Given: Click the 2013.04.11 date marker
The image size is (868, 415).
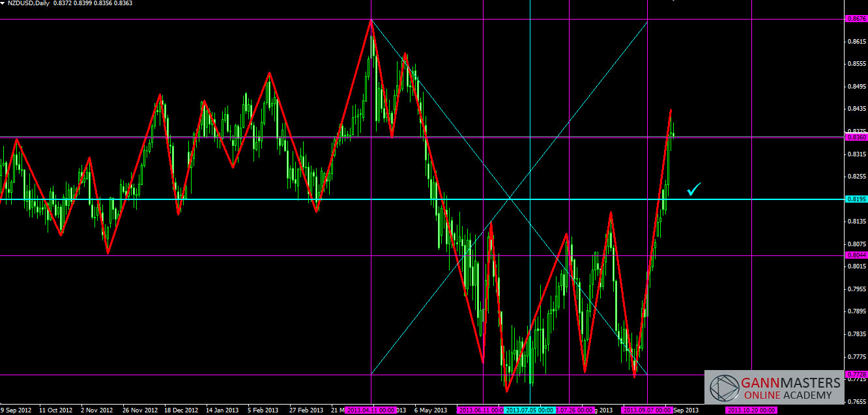Looking at the screenshot, I should point(371,410).
